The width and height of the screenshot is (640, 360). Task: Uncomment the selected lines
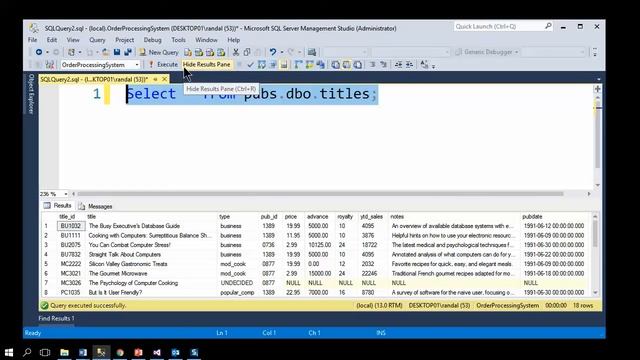click(384, 64)
